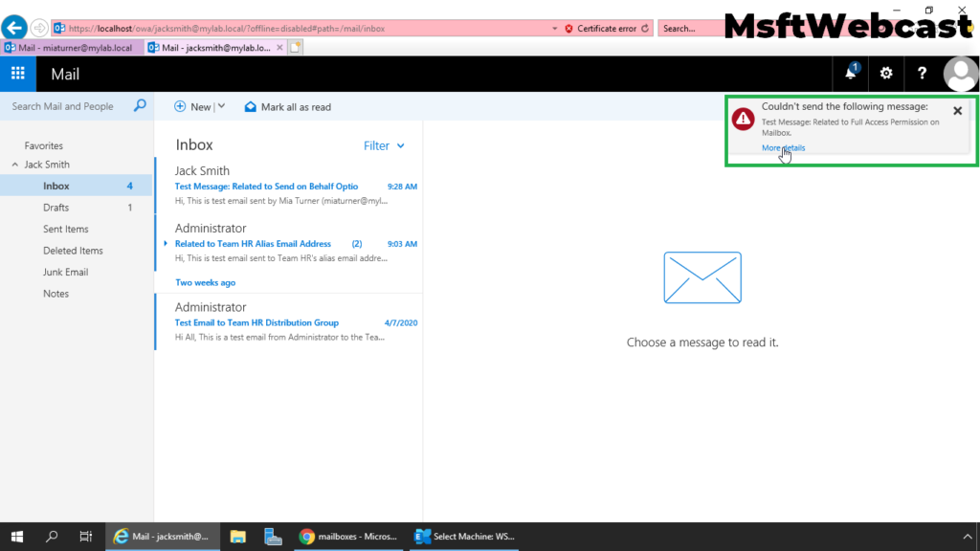Click the Mark all as read envelope icon

click(251, 107)
